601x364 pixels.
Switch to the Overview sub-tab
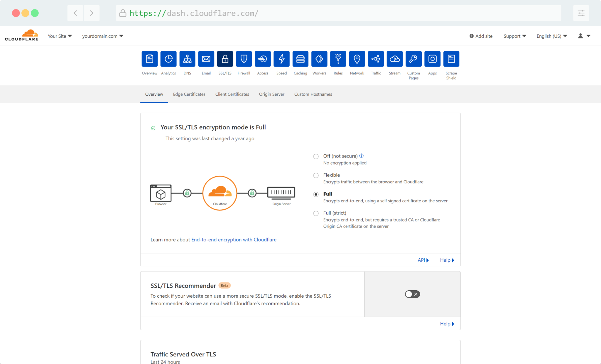(x=154, y=94)
